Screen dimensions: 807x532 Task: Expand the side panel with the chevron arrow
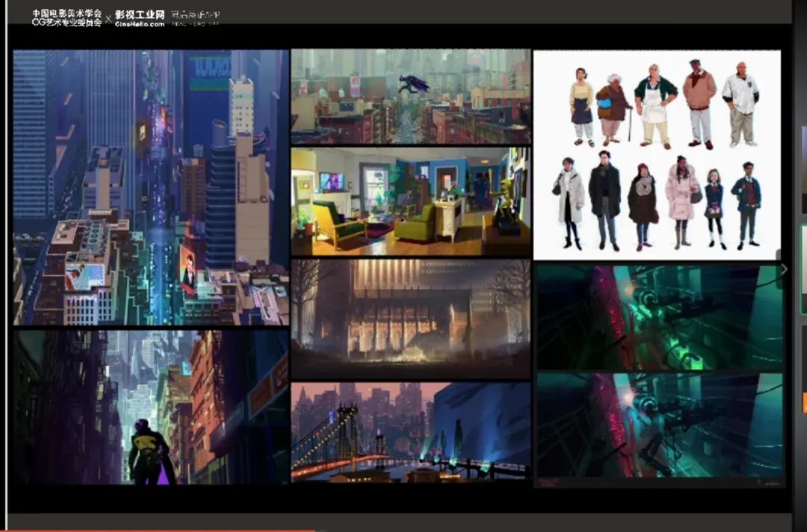pyautogui.click(x=783, y=269)
